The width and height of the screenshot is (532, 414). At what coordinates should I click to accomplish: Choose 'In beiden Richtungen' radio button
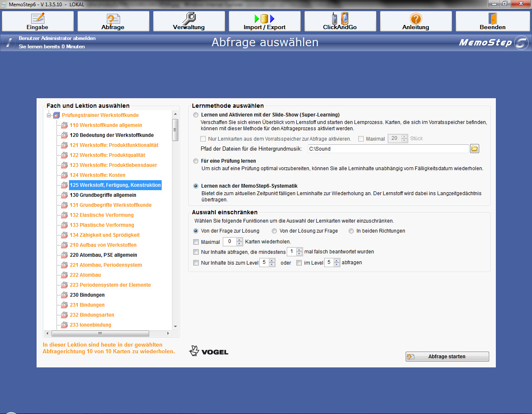click(x=351, y=231)
